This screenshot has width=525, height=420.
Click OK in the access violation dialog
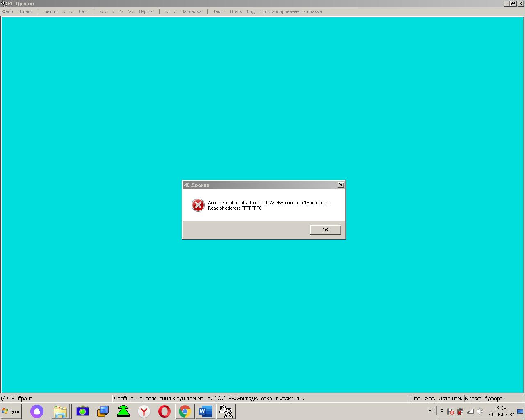click(x=325, y=230)
